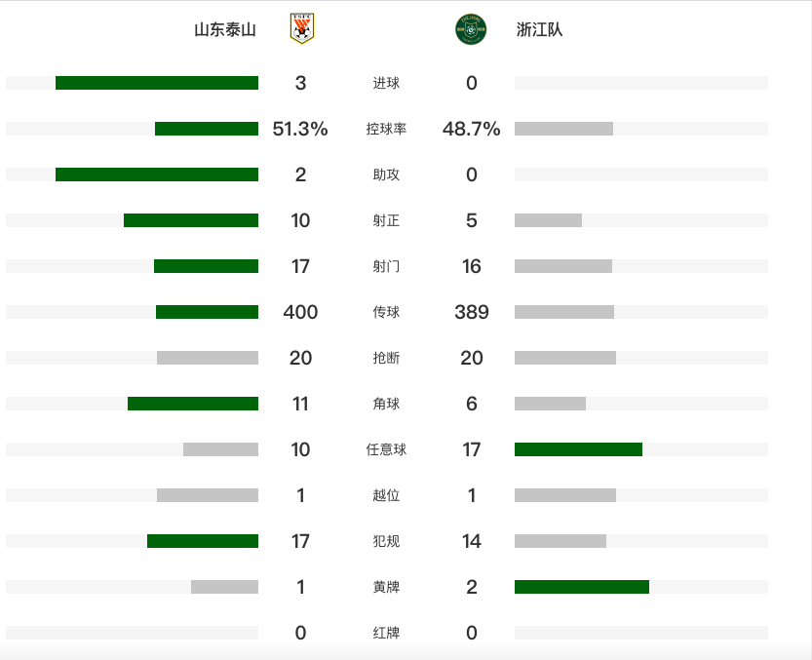The width and height of the screenshot is (812, 660).
Task: Click the Shandong Taishan team logo
Action: click(302, 29)
